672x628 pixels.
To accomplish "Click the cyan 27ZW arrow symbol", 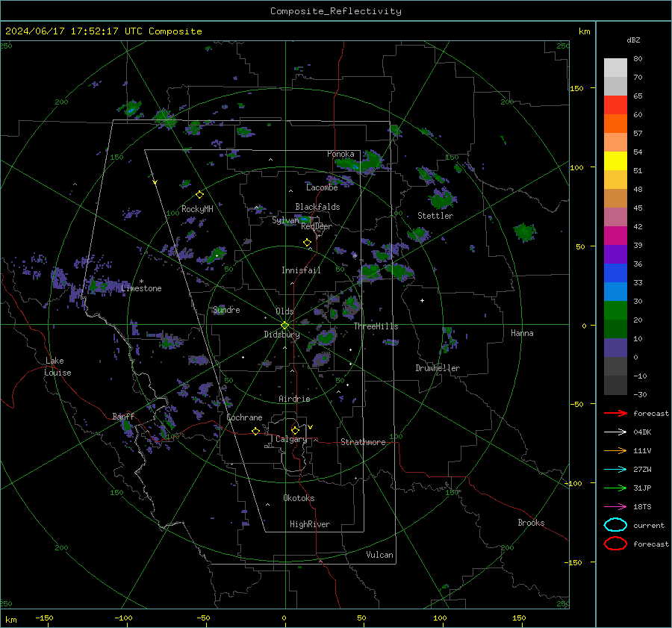I will (615, 470).
